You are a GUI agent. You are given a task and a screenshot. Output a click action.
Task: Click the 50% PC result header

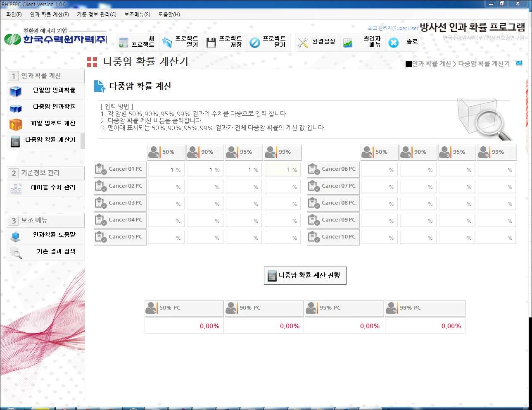[x=184, y=308]
